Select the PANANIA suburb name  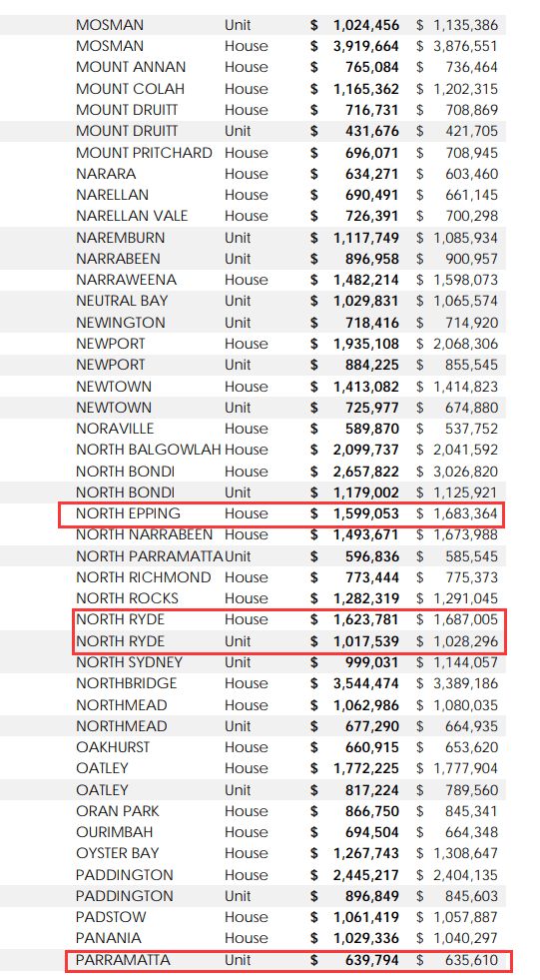(109, 939)
